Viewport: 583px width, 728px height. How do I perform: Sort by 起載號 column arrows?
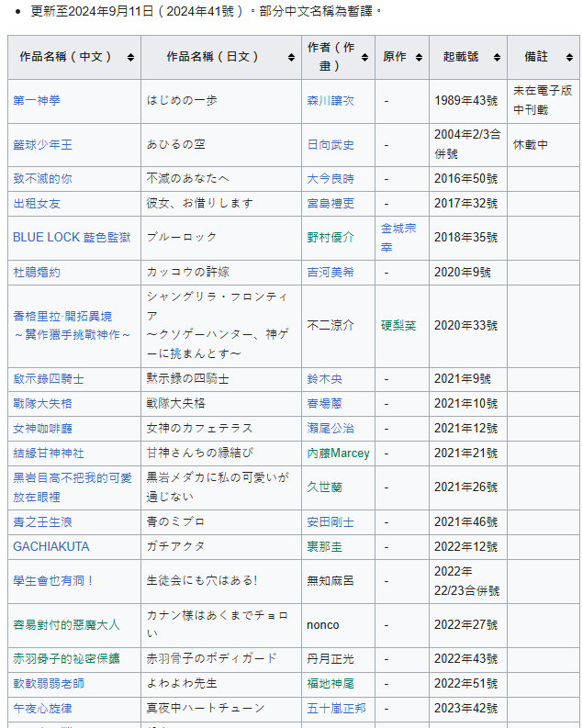point(497,57)
